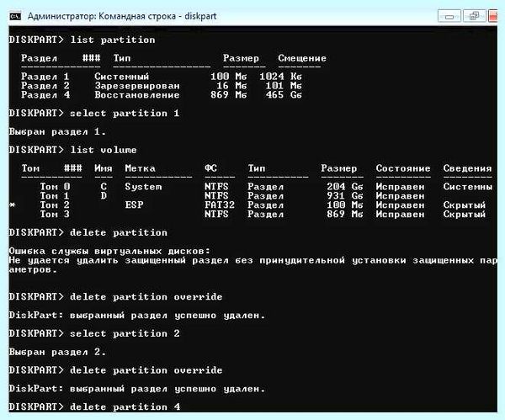505x420 pixels.
Task: Click the 'Сведения' column header
Action: pos(467,168)
